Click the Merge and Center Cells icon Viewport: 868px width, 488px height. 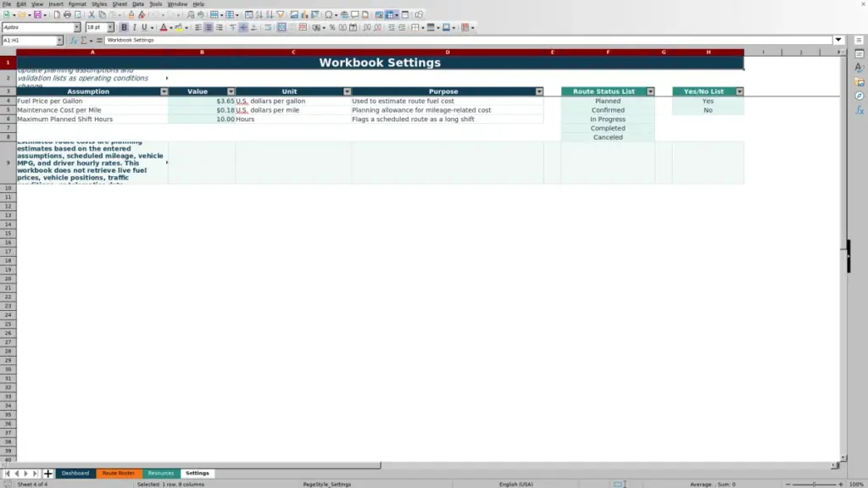click(x=281, y=27)
